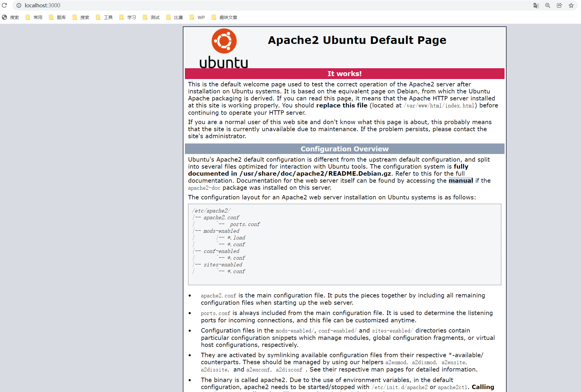The width and height of the screenshot is (581, 392).
Task: Open the 题库 bookmark folder
Action: tap(57, 17)
